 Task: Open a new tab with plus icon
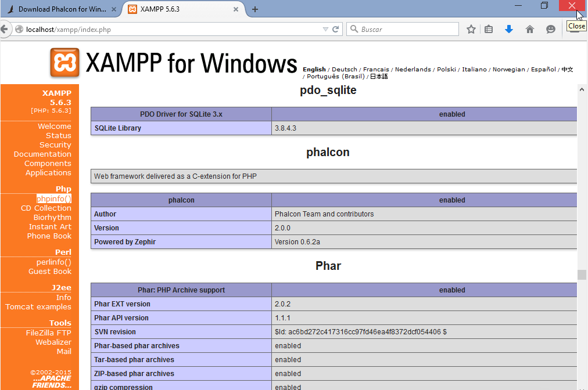click(x=255, y=9)
